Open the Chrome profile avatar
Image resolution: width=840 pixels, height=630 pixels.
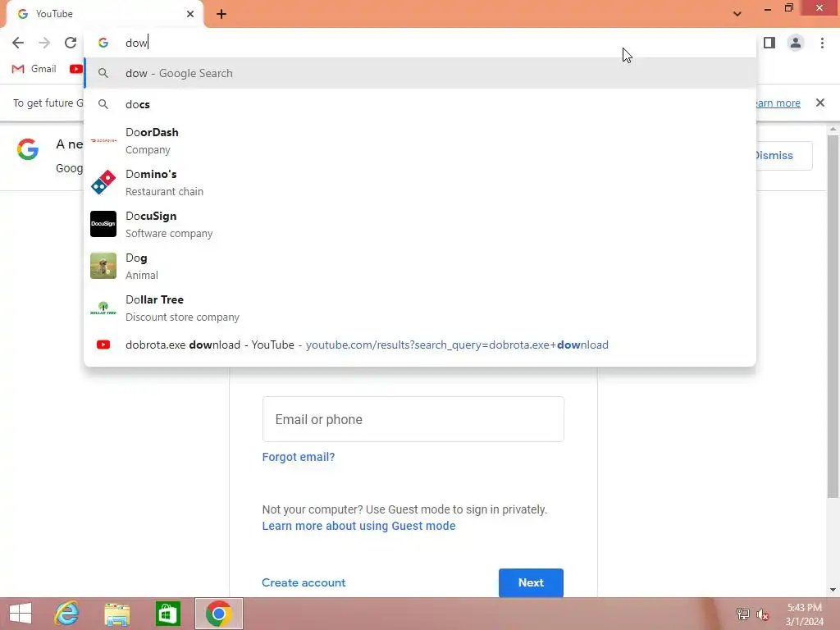796,43
